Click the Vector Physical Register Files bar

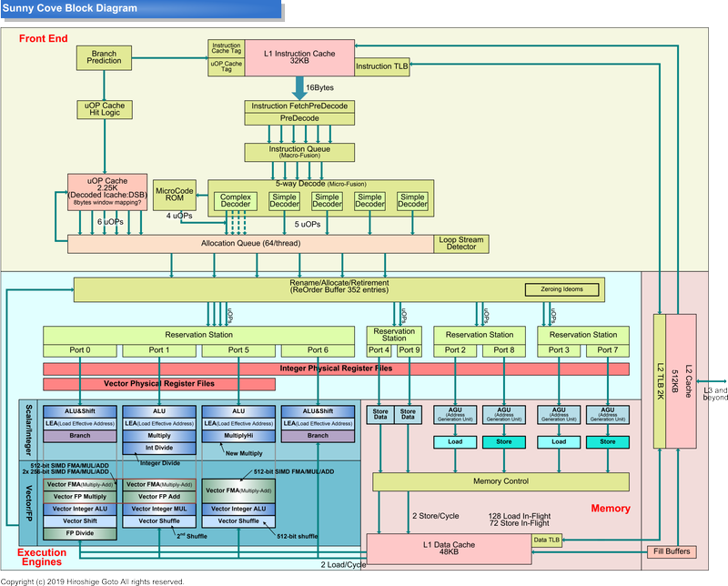pos(159,384)
